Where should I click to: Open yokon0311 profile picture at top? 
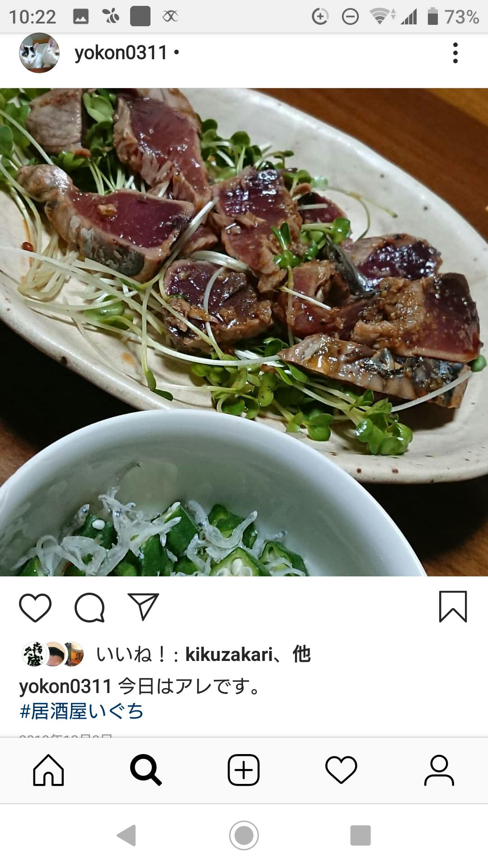click(x=39, y=53)
